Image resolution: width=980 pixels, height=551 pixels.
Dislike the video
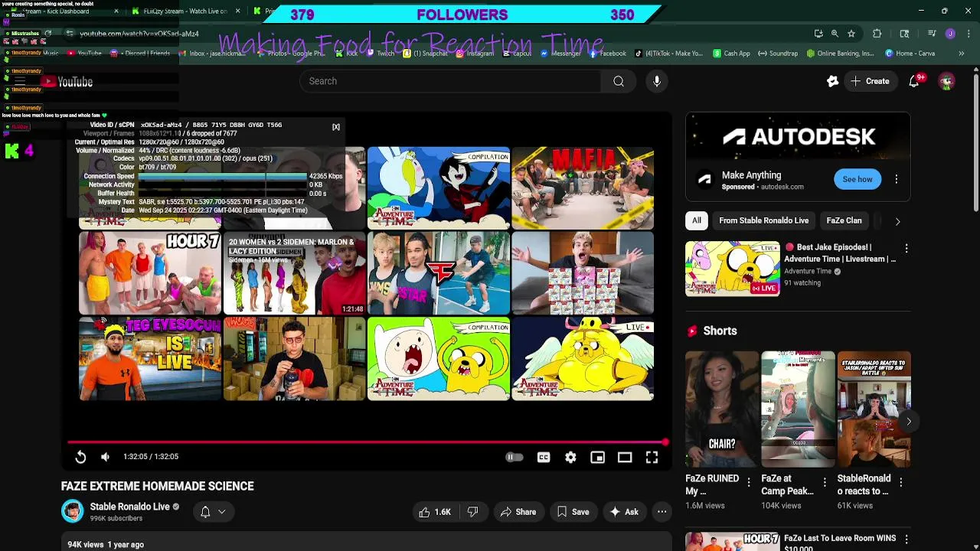(472, 512)
